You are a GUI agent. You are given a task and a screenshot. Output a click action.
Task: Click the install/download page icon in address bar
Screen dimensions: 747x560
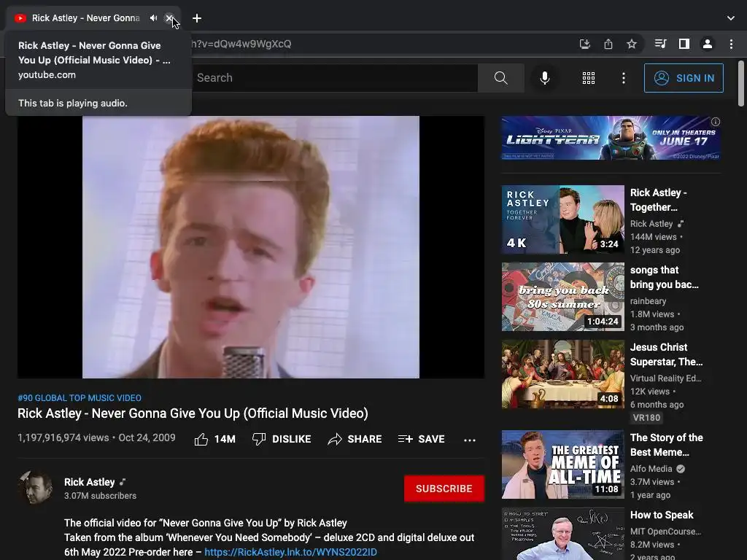point(584,44)
